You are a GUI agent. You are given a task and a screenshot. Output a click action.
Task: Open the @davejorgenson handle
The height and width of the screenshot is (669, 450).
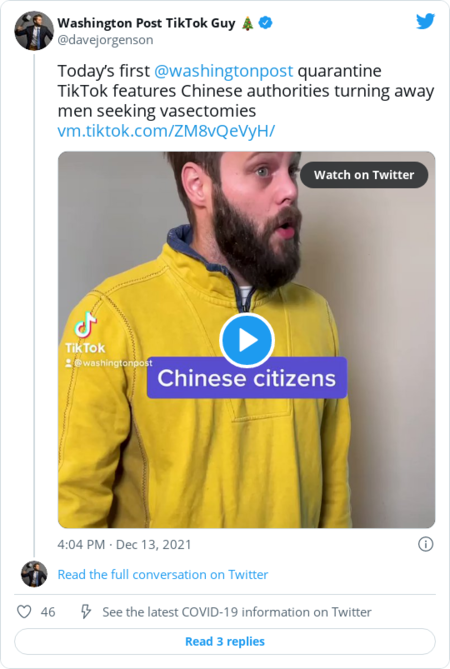coord(105,40)
